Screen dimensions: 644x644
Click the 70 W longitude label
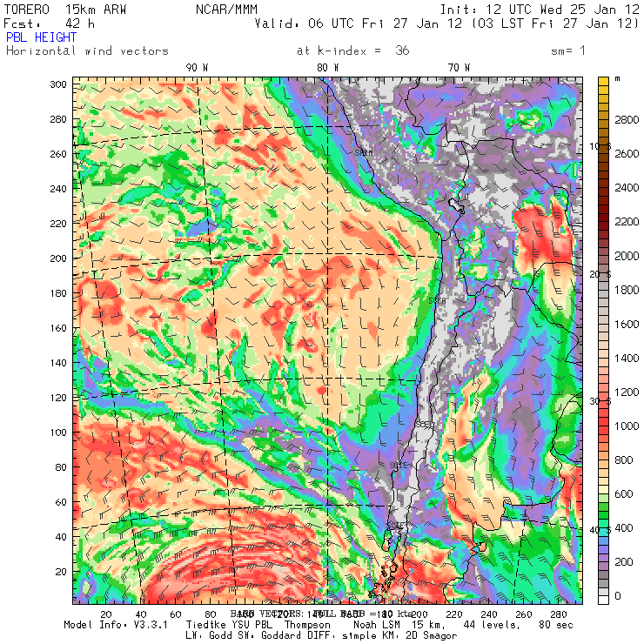coord(459,68)
